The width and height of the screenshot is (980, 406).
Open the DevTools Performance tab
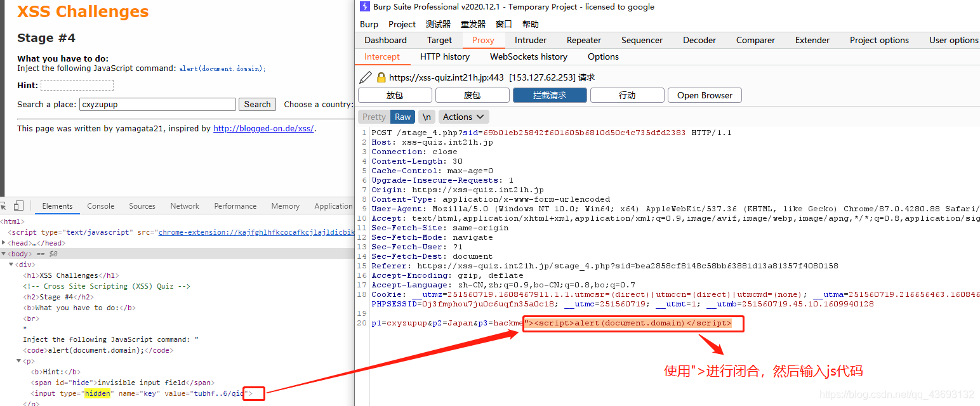[235, 206]
